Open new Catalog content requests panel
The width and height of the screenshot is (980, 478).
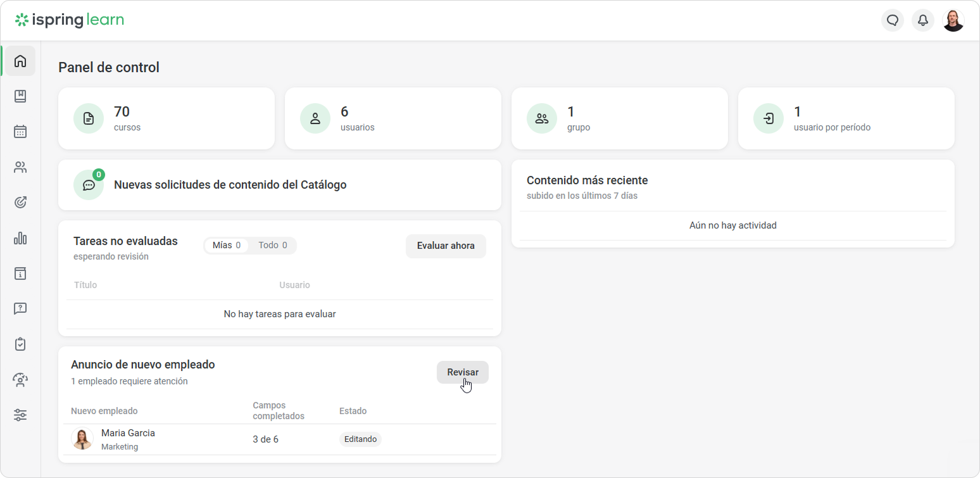click(x=279, y=185)
